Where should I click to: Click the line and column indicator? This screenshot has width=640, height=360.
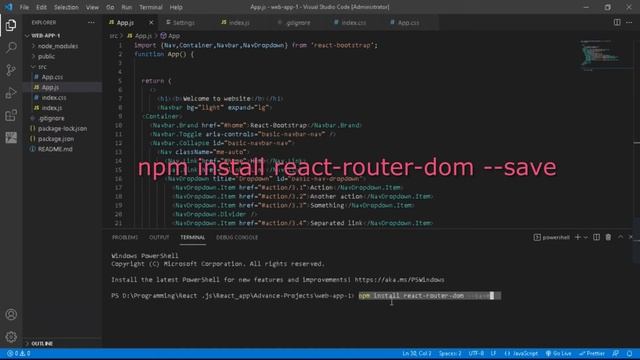point(417,353)
